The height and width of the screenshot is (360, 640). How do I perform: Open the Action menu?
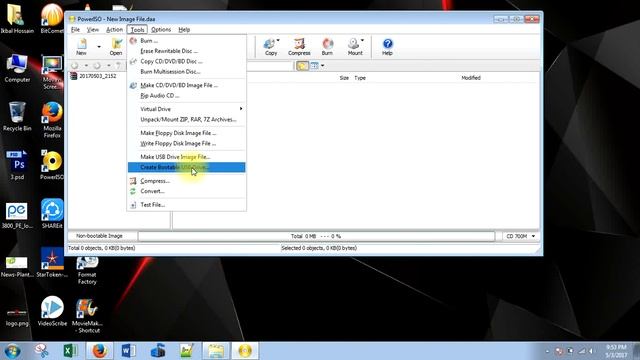tap(114, 29)
